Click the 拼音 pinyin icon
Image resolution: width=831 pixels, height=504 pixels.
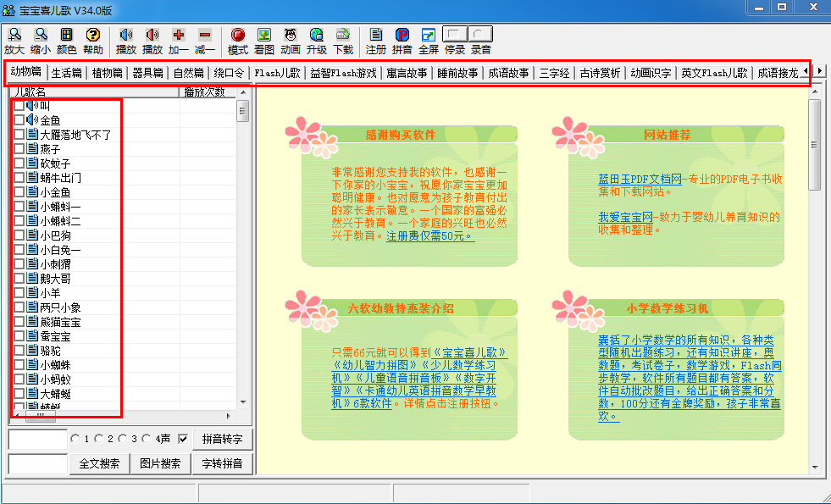pyautogui.click(x=402, y=35)
